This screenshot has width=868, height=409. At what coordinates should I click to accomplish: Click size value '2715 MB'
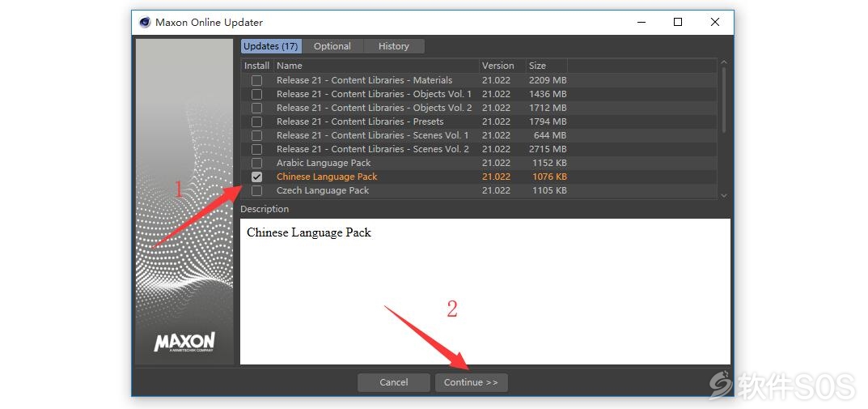point(548,150)
